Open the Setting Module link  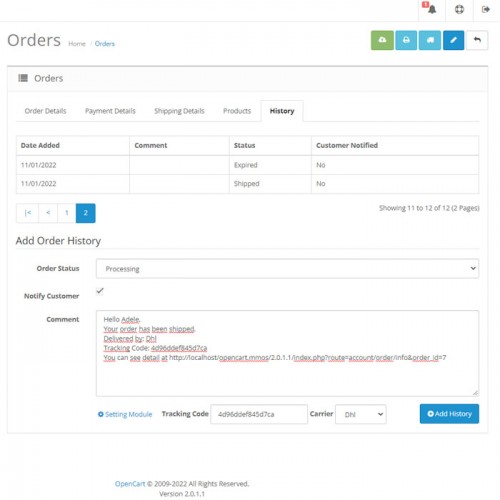coord(125,414)
